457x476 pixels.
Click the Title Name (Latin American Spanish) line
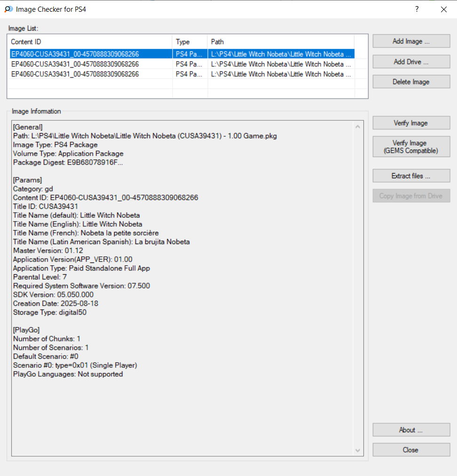click(x=102, y=242)
